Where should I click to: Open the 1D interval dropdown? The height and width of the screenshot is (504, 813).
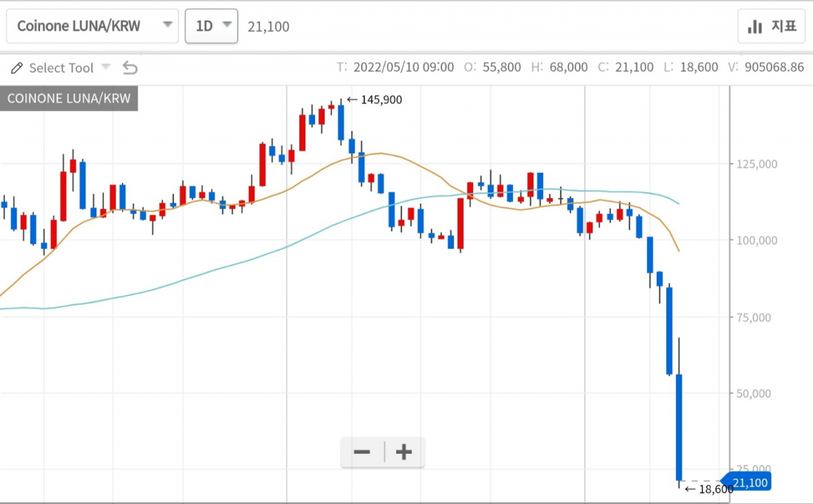212,26
